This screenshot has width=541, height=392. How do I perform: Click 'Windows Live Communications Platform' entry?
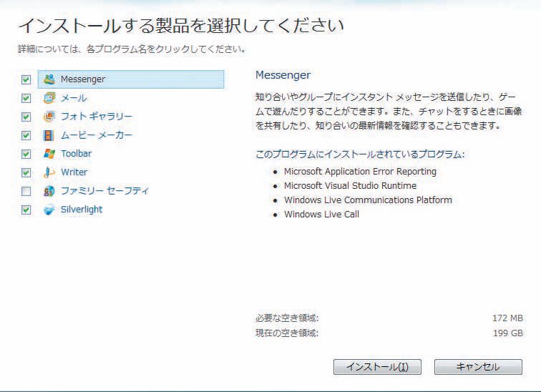pyautogui.click(x=368, y=200)
